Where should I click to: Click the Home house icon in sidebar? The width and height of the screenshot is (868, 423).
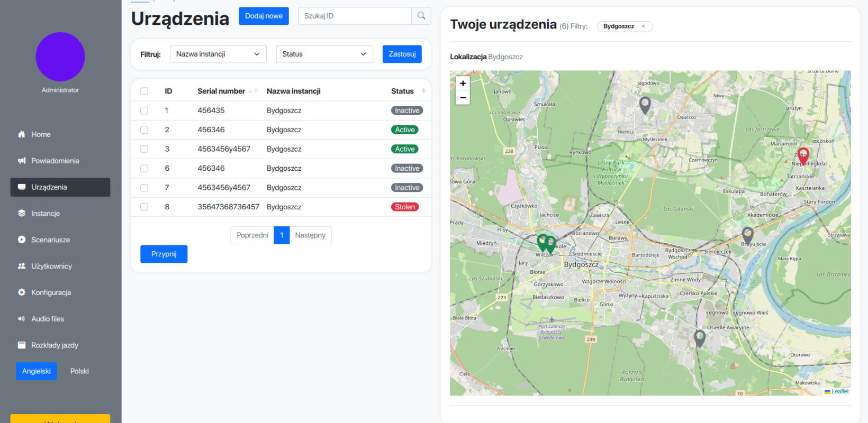22,134
